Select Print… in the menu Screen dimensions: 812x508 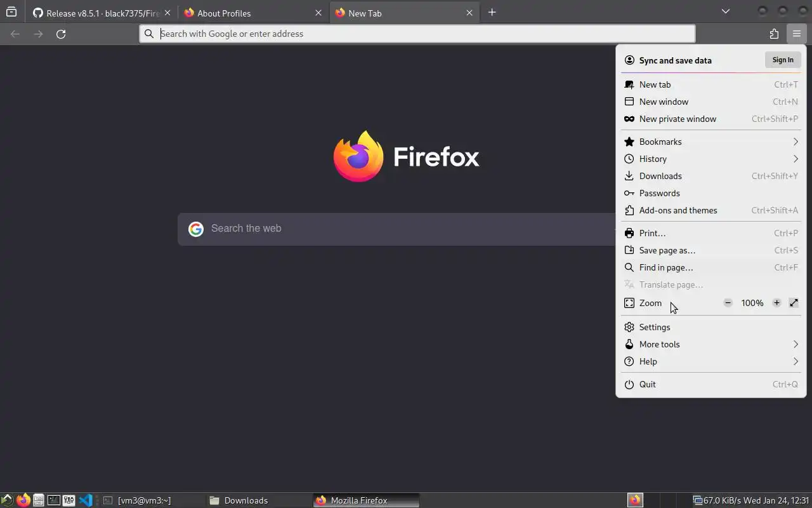coord(711,233)
